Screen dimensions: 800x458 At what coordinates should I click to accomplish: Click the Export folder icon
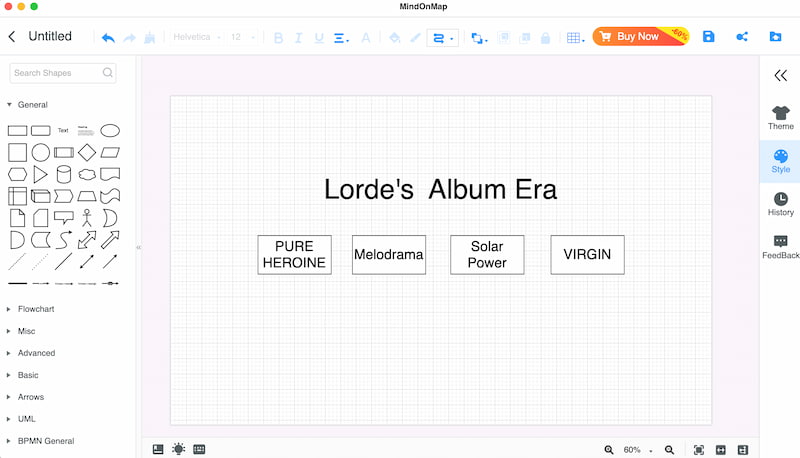click(775, 36)
